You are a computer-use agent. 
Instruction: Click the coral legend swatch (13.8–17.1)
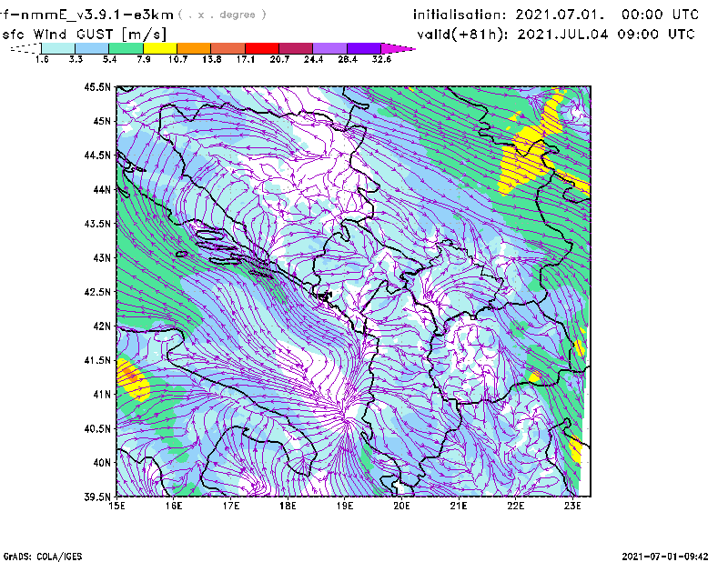228,48
